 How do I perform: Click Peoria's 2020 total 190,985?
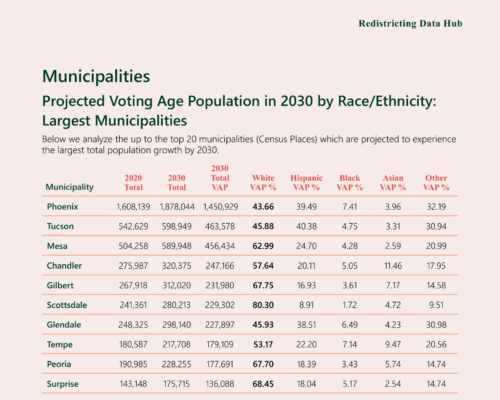tap(133, 364)
